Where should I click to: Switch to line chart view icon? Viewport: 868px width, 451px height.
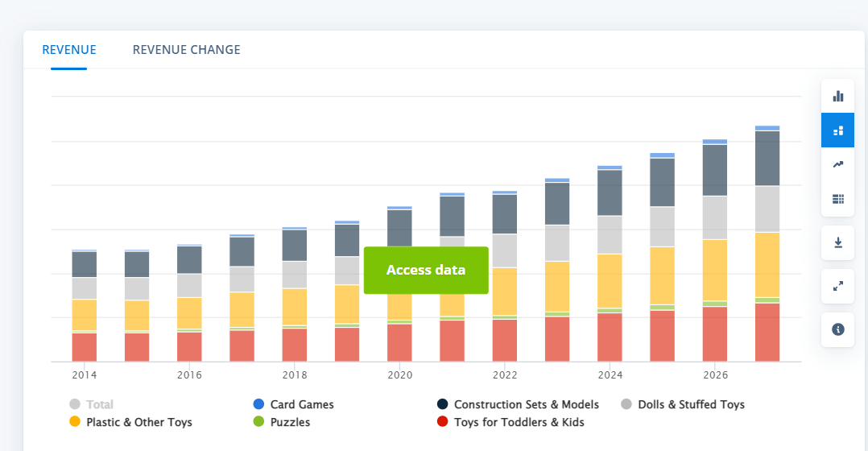[x=837, y=164]
